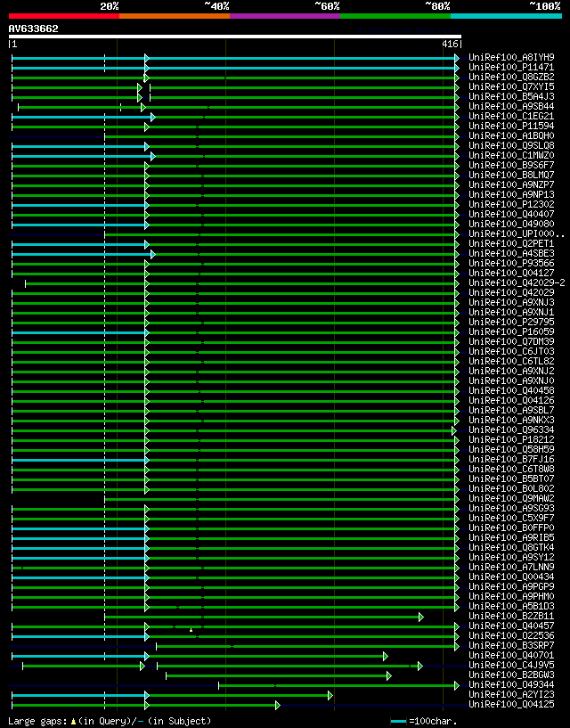Open hit UniRef100_P16059
The height and width of the screenshot is (728, 570).
[x=511, y=332]
